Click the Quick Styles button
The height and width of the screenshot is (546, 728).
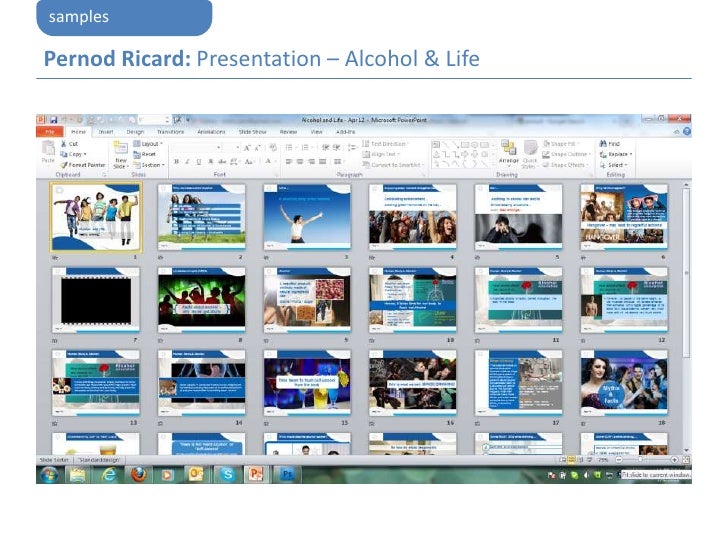pos(529,154)
